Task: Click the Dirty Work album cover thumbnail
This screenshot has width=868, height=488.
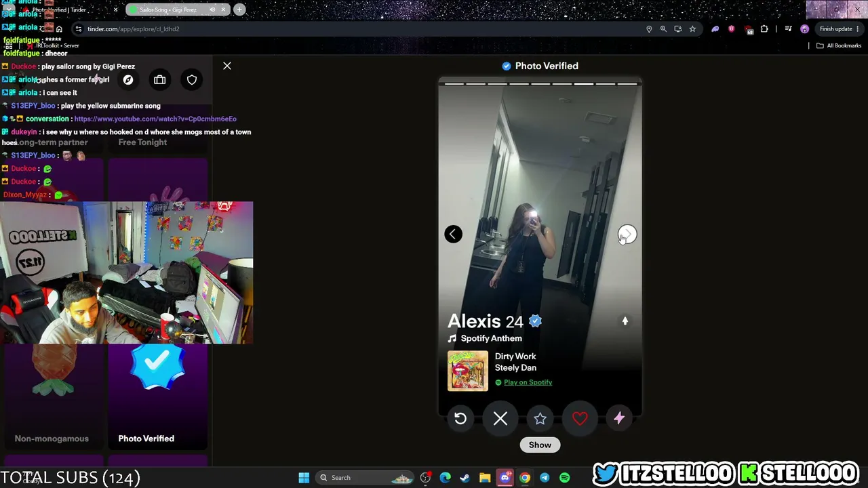Action: point(467,371)
